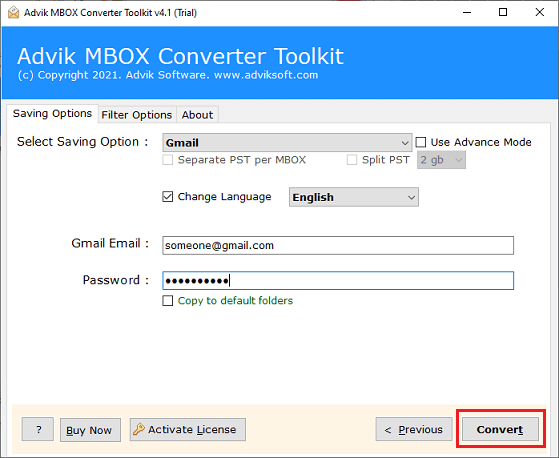This screenshot has height=458, width=559.
Task: Open the English language dropdown
Action: click(354, 197)
